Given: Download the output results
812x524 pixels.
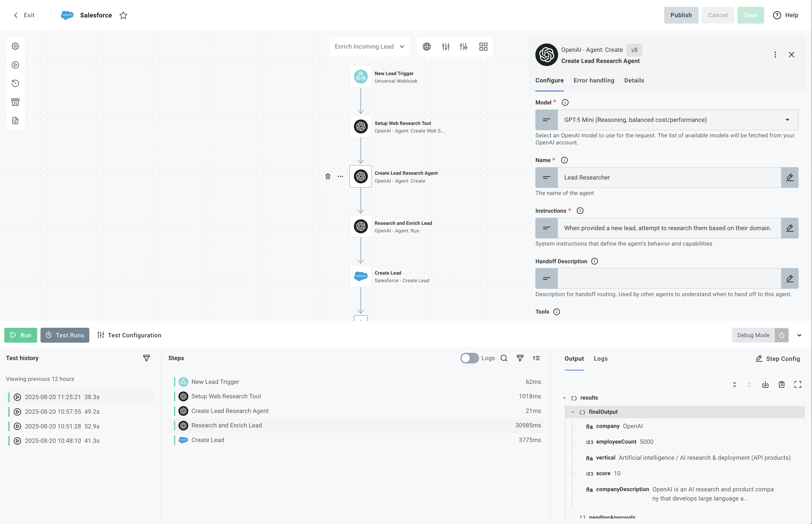Looking at the screenshot, I should tap(765, 384).
